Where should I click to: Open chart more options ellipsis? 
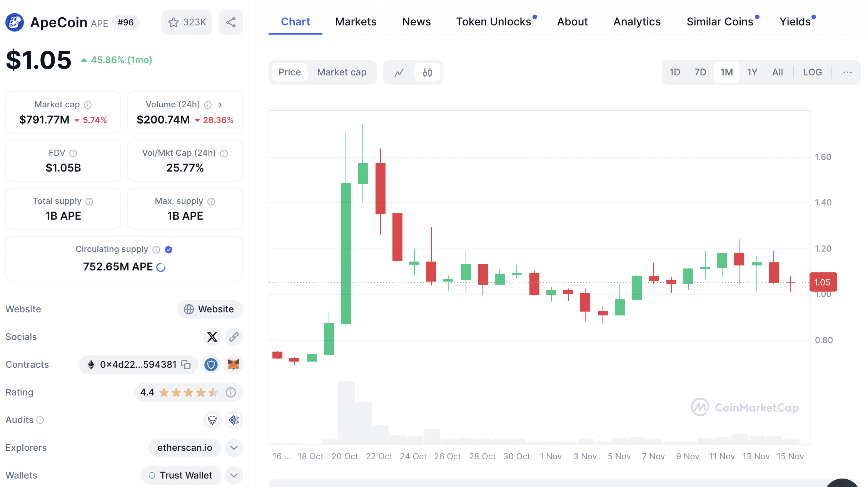pos(848,72)
